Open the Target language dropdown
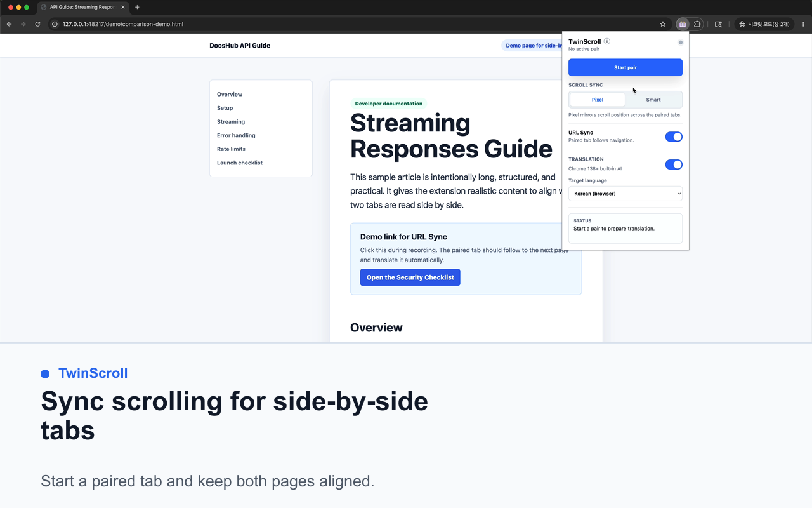The height and width of the screenshot is (508, 812). click(x=625, y=194)
